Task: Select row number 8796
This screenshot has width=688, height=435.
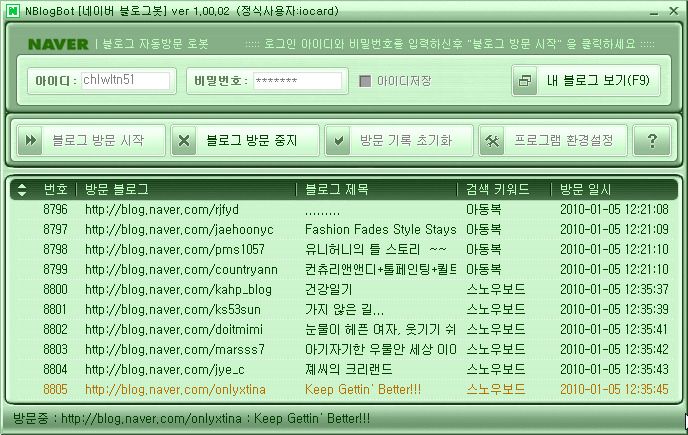Action: coord(55,209)
